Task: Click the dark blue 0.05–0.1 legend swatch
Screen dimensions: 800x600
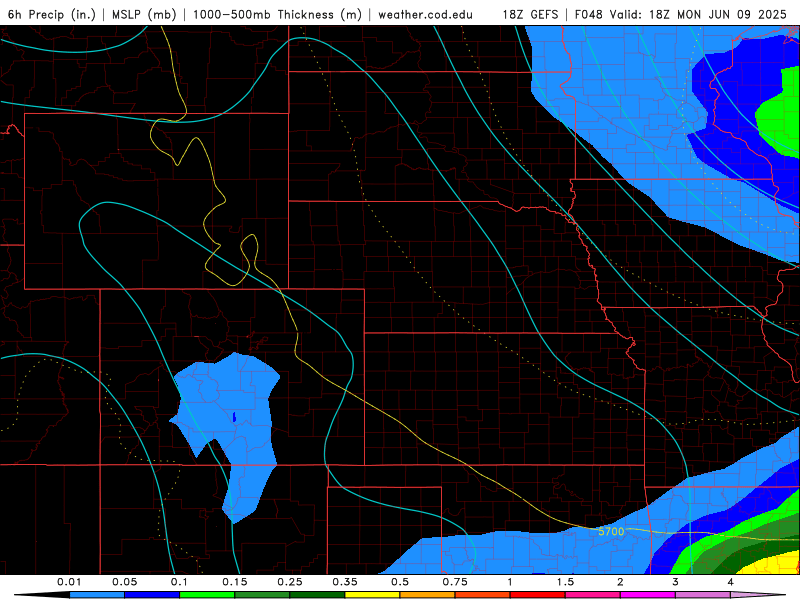Action: (x=152, y=595)
